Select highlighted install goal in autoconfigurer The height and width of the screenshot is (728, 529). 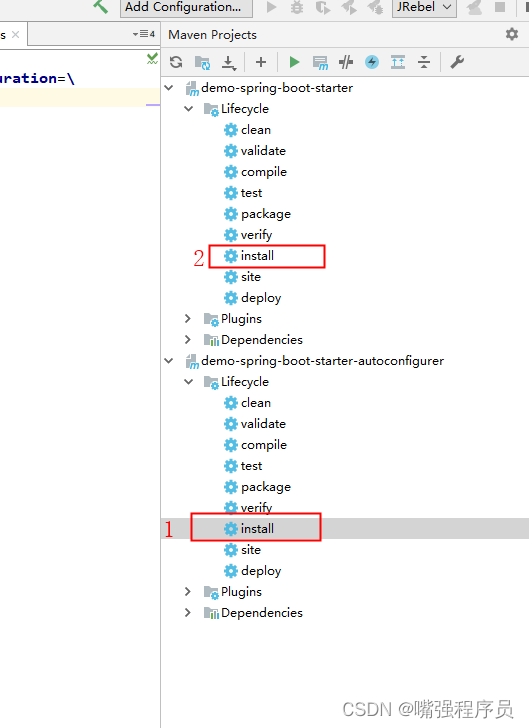point(345,528)
